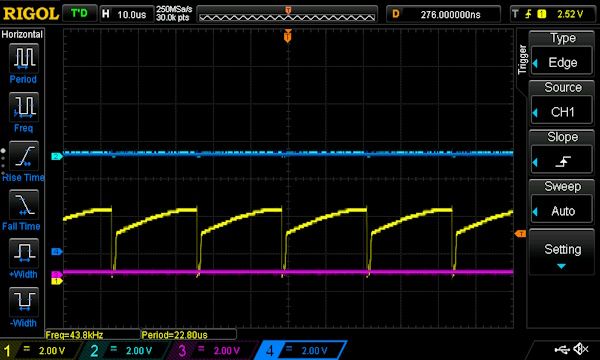
Task: Expand the trigger Setting submenu
Action: coord(562,253)
